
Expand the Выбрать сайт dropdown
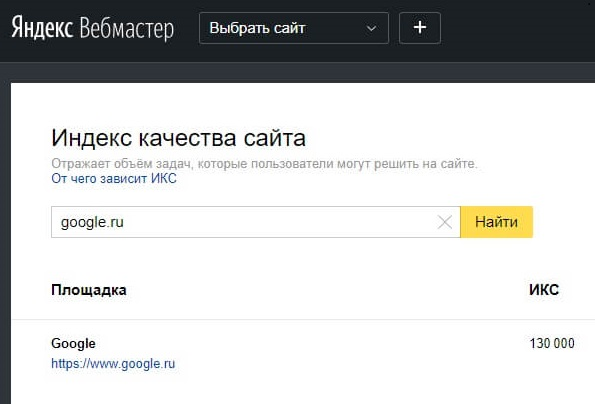point(294,28)
